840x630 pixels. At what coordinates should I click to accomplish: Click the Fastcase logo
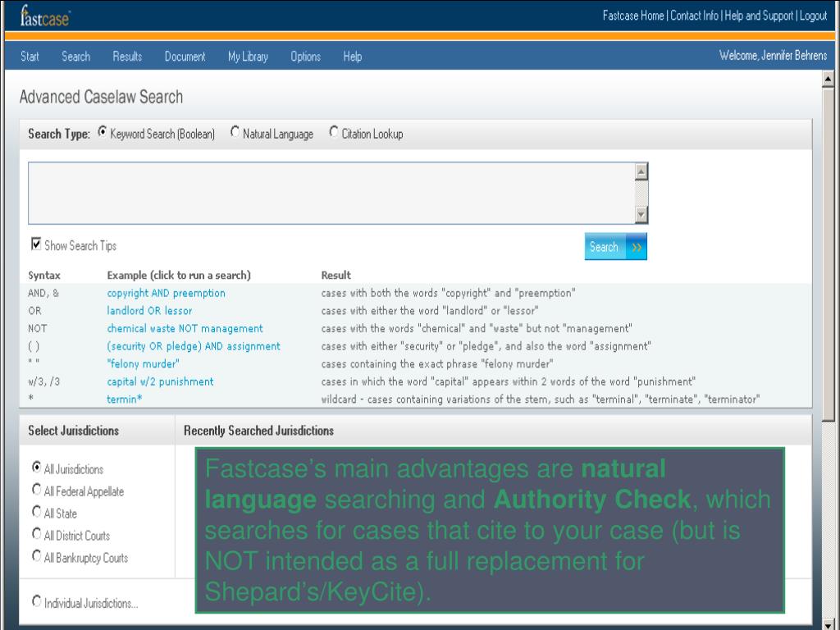[x=45, y=16]
